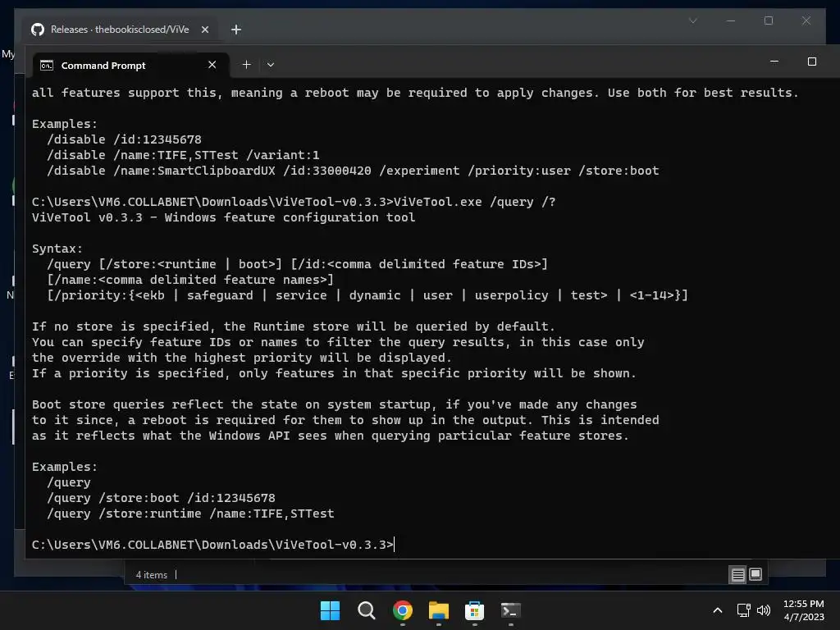840x630 pixels.
Task: Launch Microsoft Store from taskbar
Action: [x=475, y=610]
